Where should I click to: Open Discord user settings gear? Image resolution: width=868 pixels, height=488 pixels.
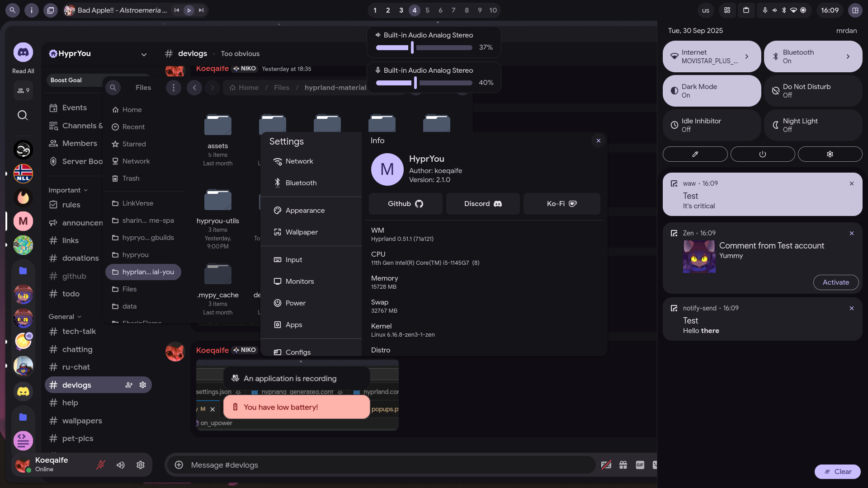[141, 465]
